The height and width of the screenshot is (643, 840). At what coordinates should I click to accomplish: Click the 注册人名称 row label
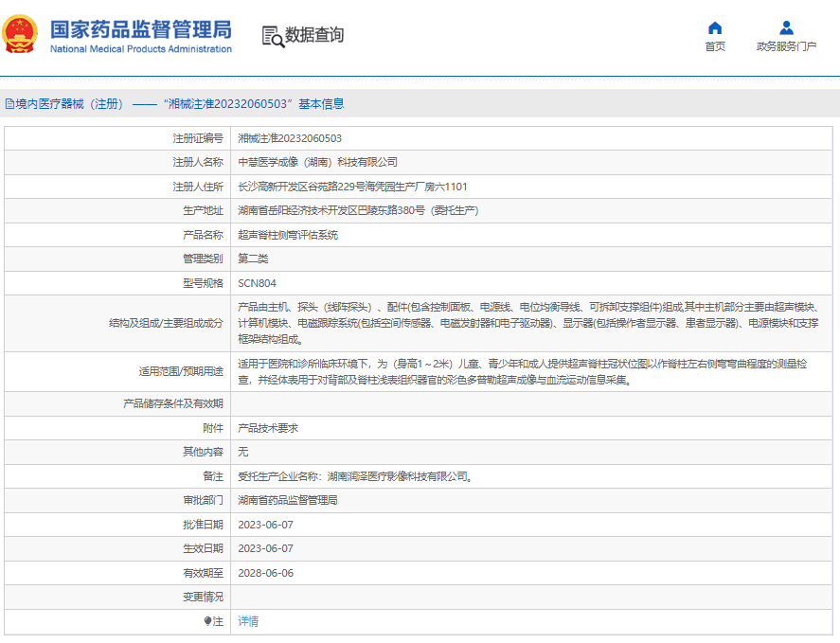point(198,162)
